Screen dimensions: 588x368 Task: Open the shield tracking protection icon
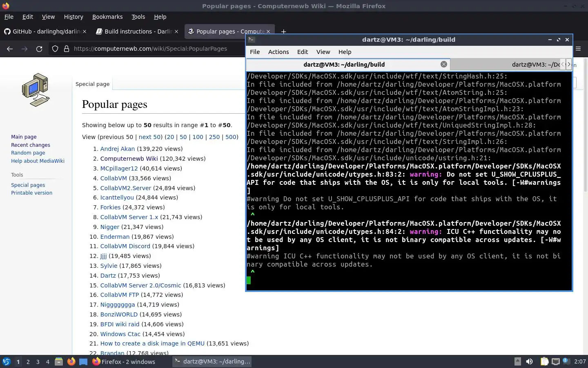(x=55, y=49)
